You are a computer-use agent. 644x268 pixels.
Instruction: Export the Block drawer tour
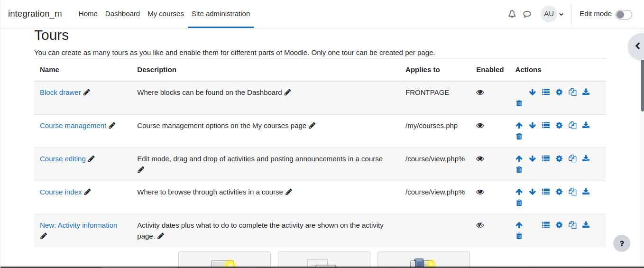pos(586,92)
